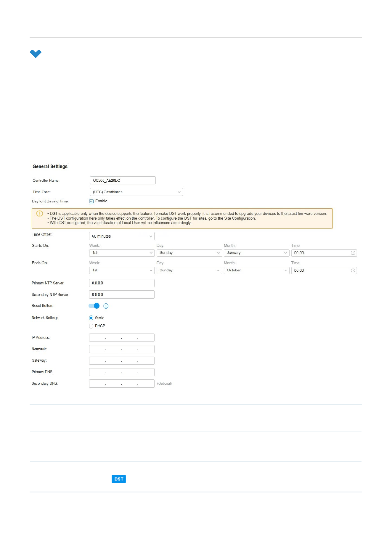Click the Gateway input field
Image resolution: width=392 pixels, height=554 pixels.
pyautogui.click(x=122, y=361)
